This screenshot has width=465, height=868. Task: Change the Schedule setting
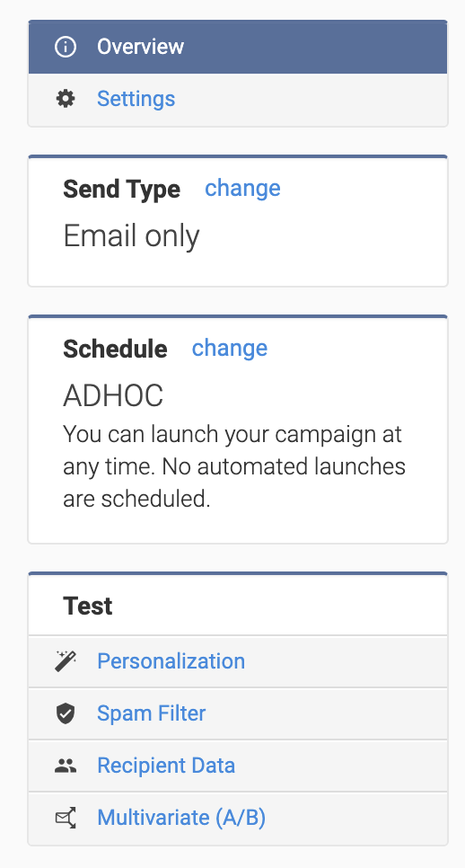coord(230,349)
